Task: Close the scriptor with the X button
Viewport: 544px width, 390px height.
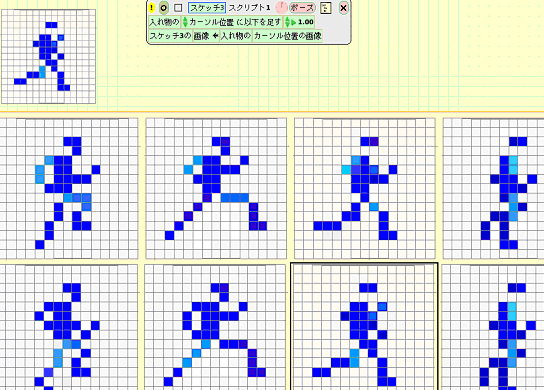Action: [343, 8]
